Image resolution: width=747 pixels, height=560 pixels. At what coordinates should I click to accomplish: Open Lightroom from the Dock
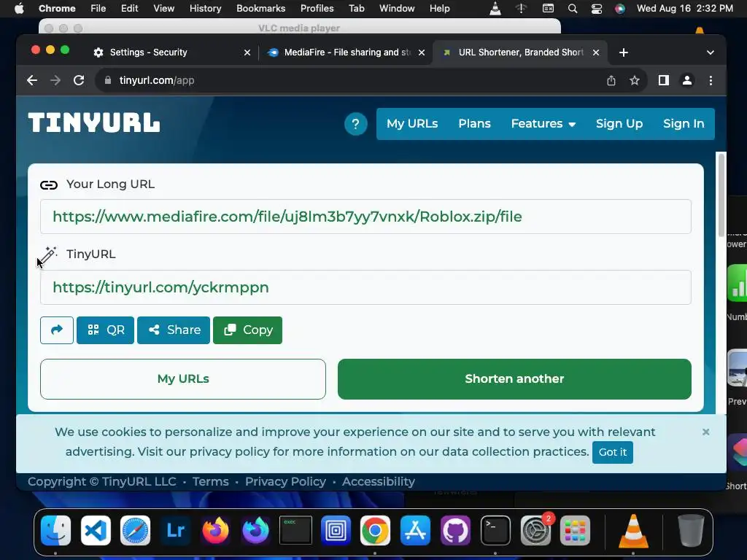(x=175, y=531)
